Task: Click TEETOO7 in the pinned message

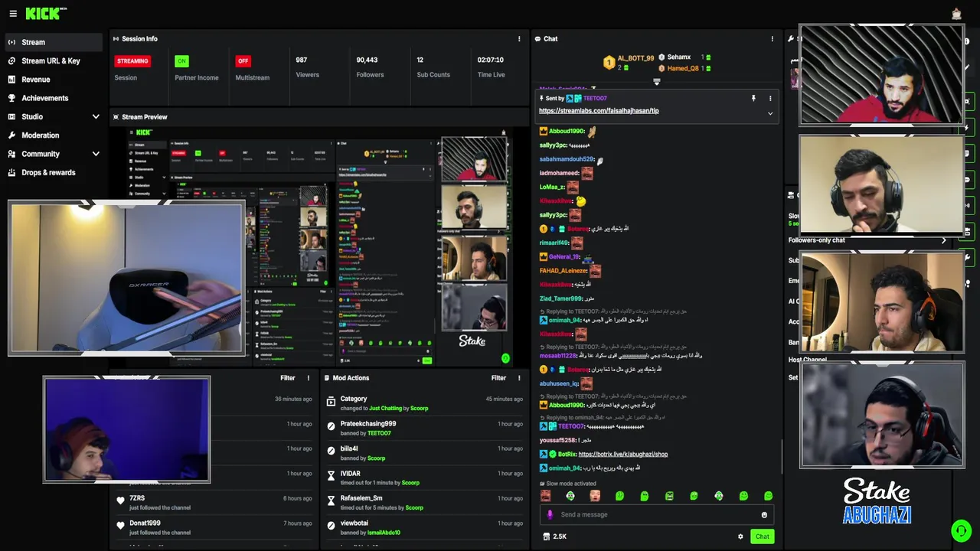Action: click(x=595, y=99)
